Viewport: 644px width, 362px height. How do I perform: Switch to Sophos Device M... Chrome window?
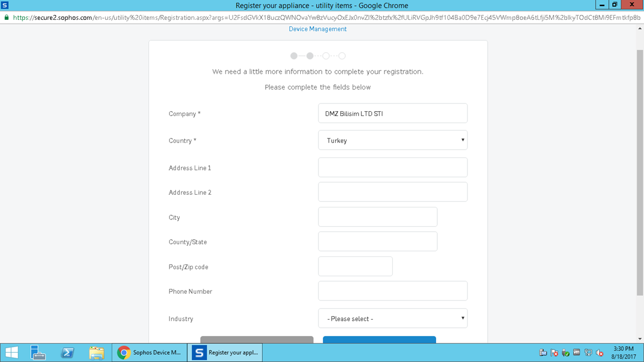point(149,353)
